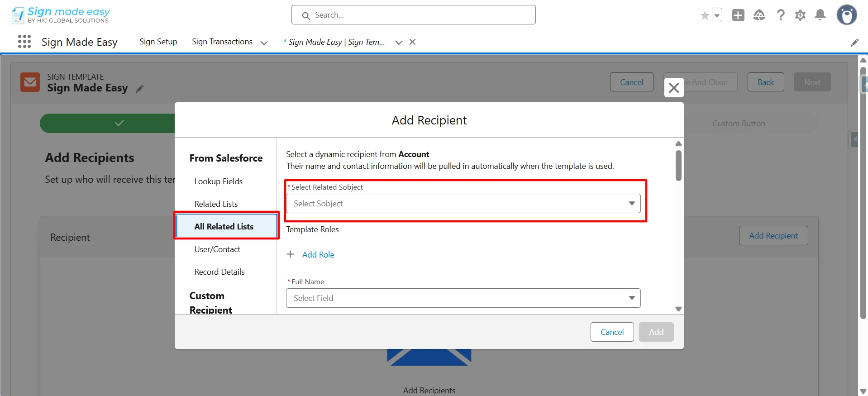Click the Template Roles label

(312, 229)
